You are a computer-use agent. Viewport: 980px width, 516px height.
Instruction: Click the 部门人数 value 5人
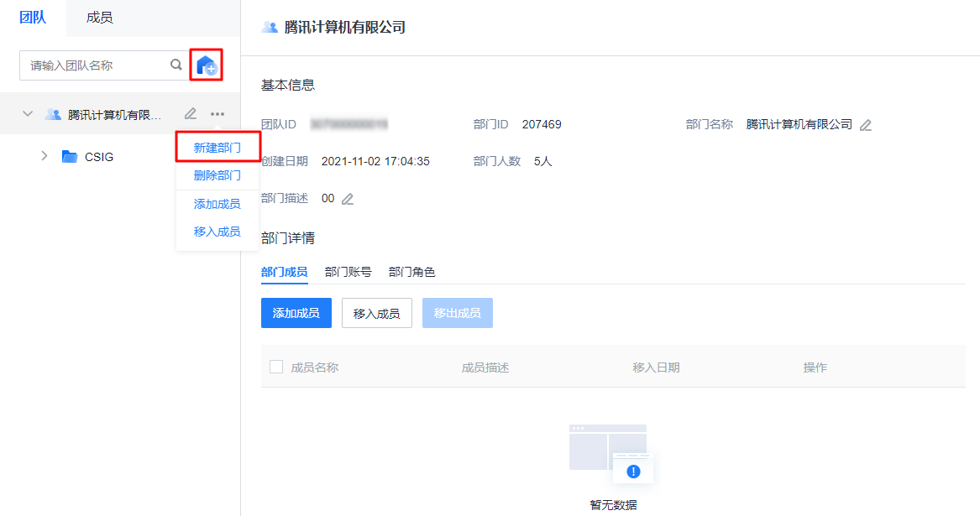point(543,161)
